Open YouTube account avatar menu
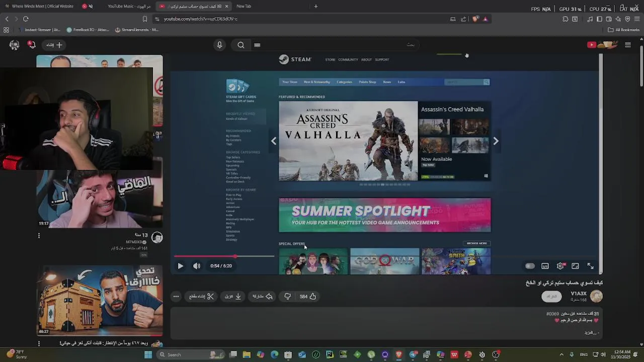The width and height of the screenshot is (644, 362). pyautogui.click(x=14, y=45)
